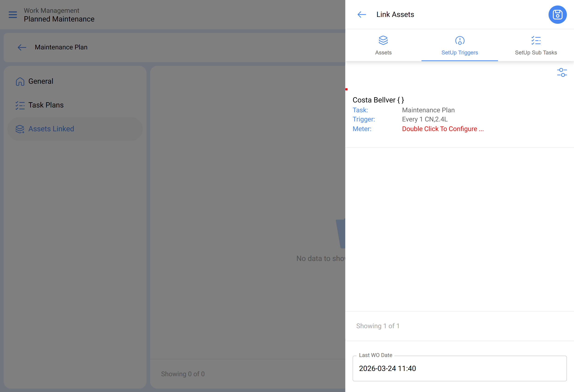Open the Task Plans section
The width and height of the screenshot is (574, 392).
tap(46, 105)
